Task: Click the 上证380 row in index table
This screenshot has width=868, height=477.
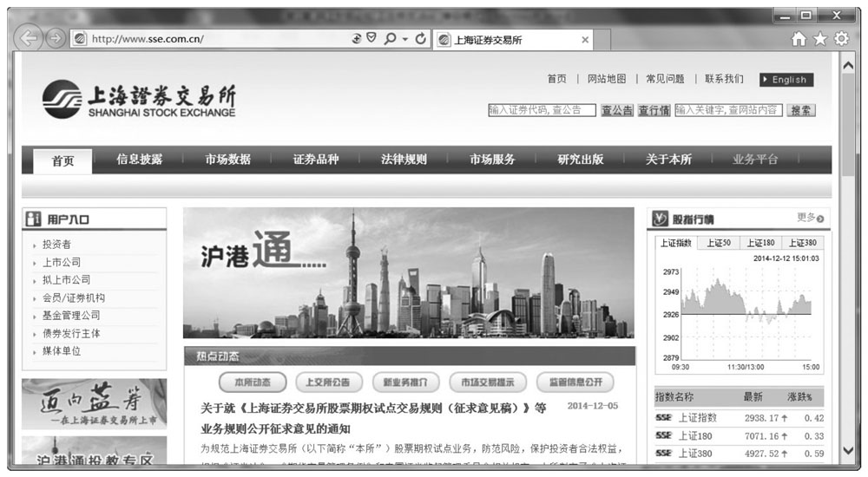Action: [740, 454]
